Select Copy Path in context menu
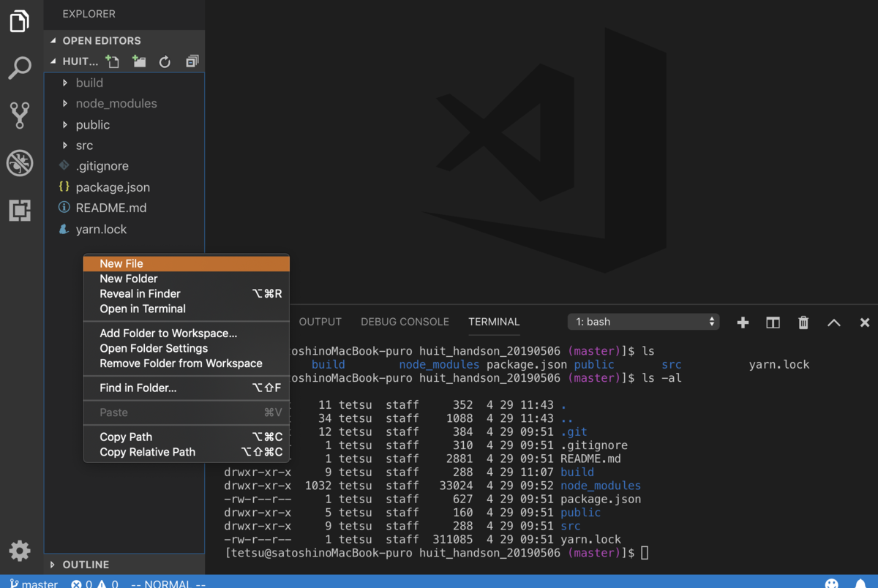The width and height of the screenshot is (878, 588). (187, 437)
